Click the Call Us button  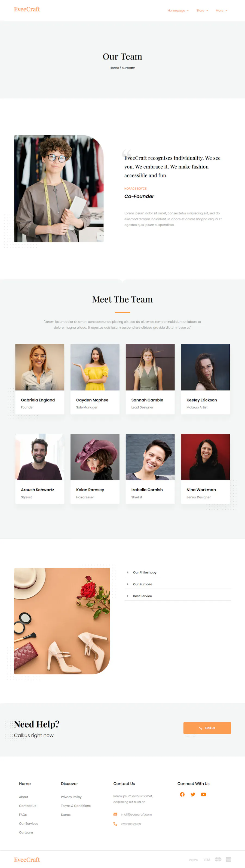(207, 728)
